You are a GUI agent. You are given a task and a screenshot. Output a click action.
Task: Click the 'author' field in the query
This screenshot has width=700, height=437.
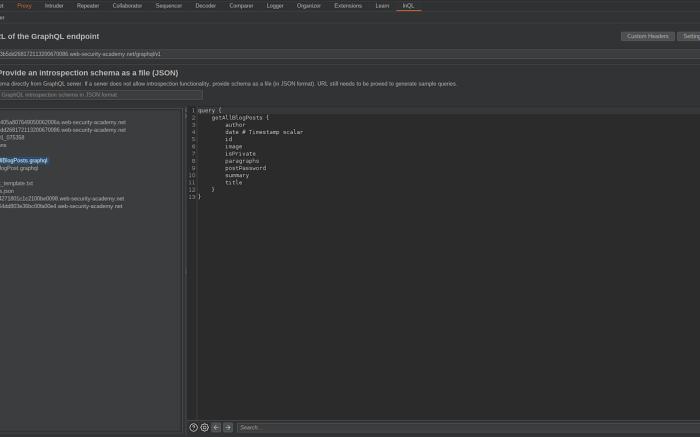coord(235,125)
